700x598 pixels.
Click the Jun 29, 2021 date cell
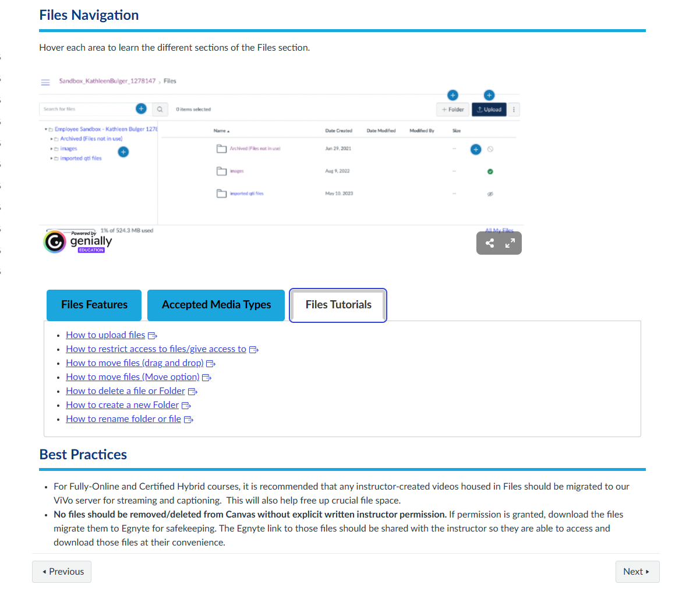point(338,149)
